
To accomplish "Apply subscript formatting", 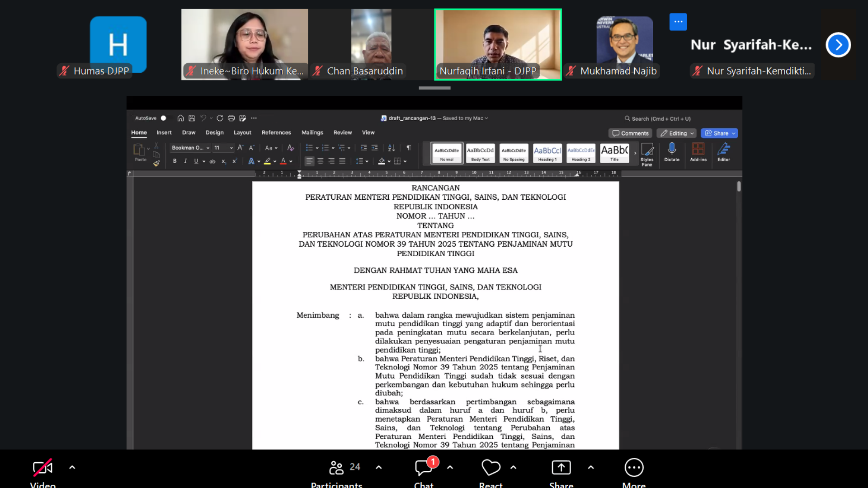I will click(x=223, y=161).
